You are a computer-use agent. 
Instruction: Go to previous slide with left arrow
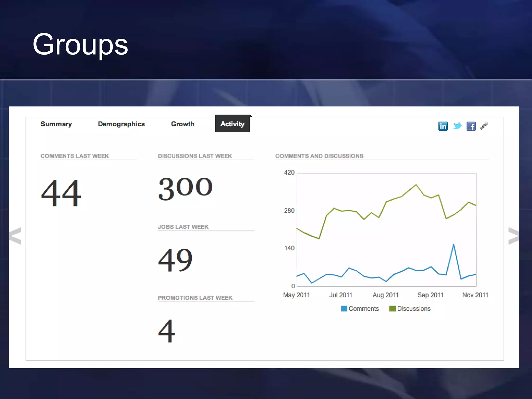point(15,236)
